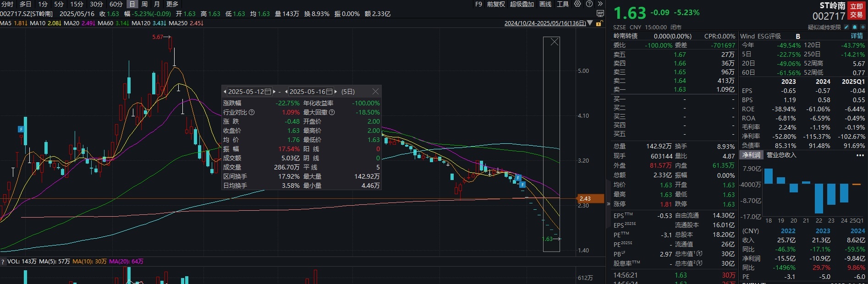Click the help question mark icon
868x284 pixels.
(589, 4)
